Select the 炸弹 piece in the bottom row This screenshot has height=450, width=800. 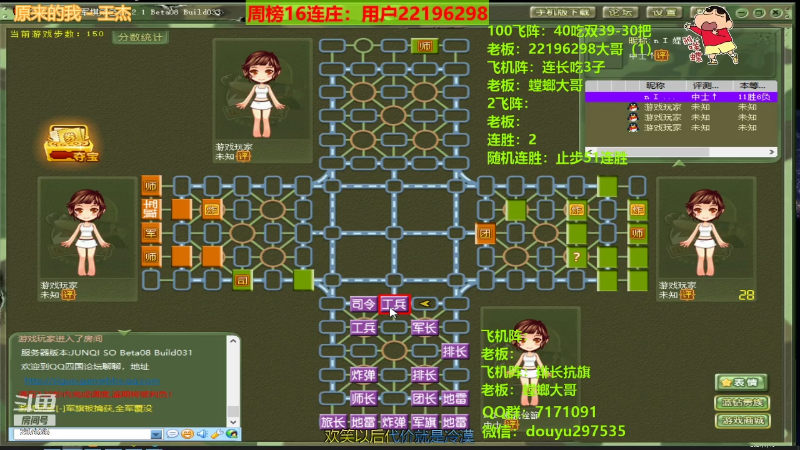pos(394,422)
